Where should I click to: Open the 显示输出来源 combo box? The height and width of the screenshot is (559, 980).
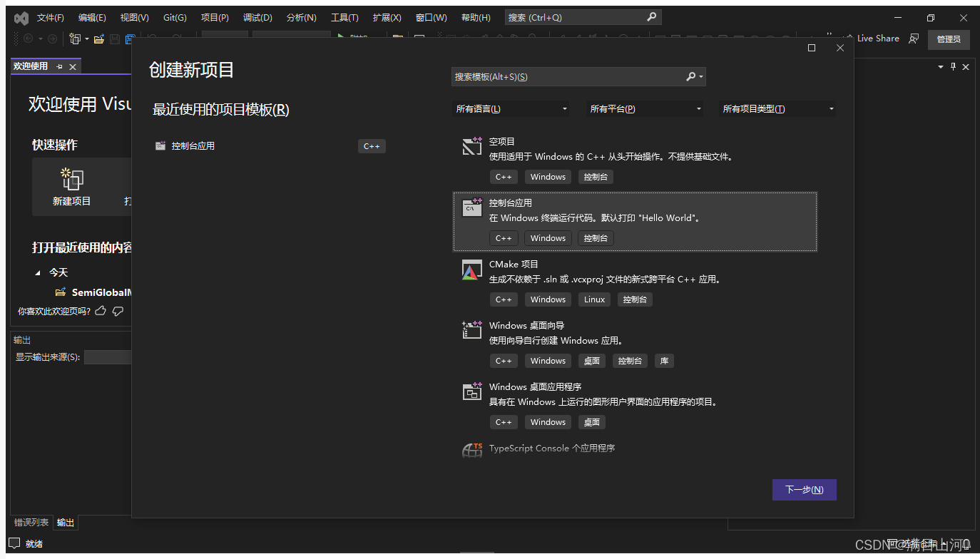pos(108,357)
